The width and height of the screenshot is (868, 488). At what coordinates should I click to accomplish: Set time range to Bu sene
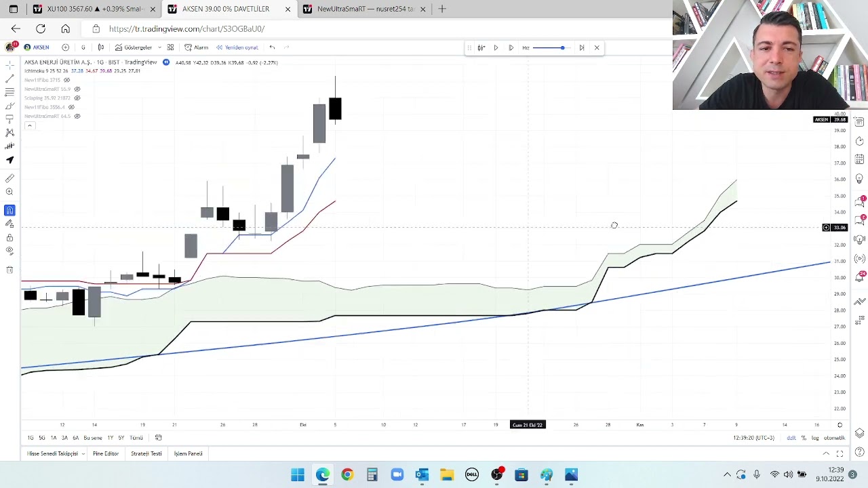pyautogui.click(x=92, y=438)
